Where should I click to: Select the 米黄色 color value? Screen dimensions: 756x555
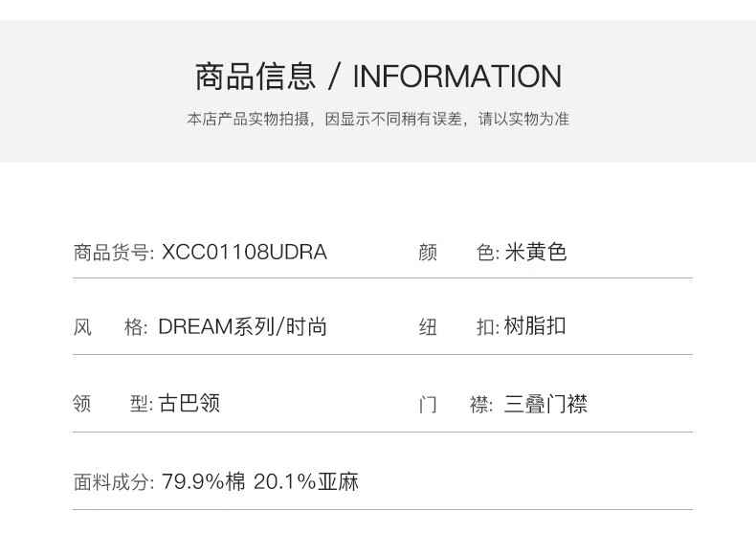coord(536,253)
